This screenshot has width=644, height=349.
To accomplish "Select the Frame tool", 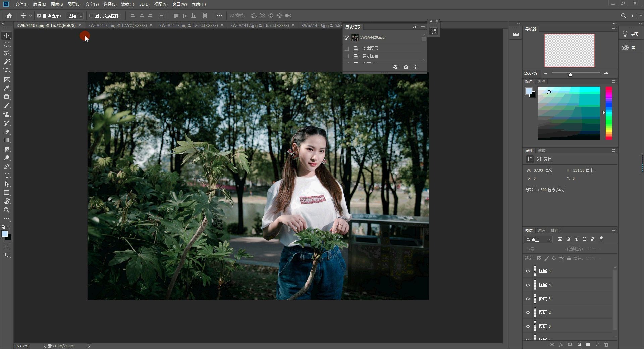I will 7,79.
